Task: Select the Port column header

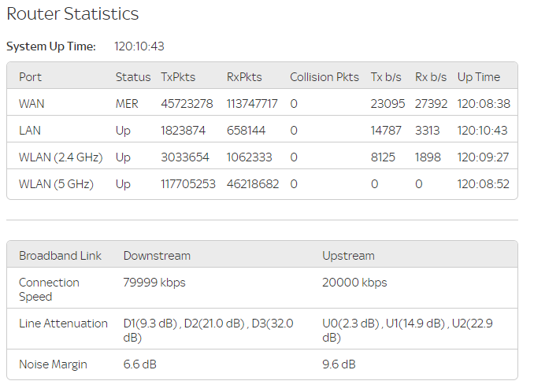Action: click(31, 77)
